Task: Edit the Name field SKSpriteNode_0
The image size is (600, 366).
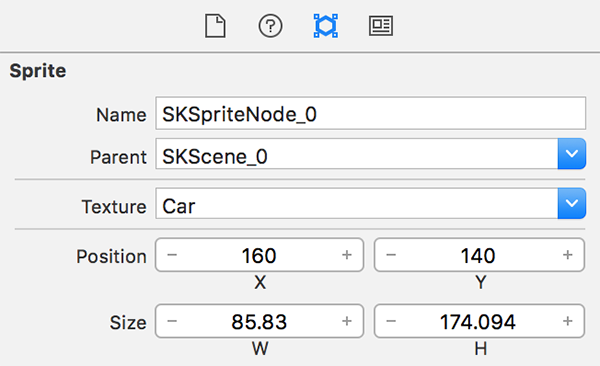Action: (x=370, y=114)
